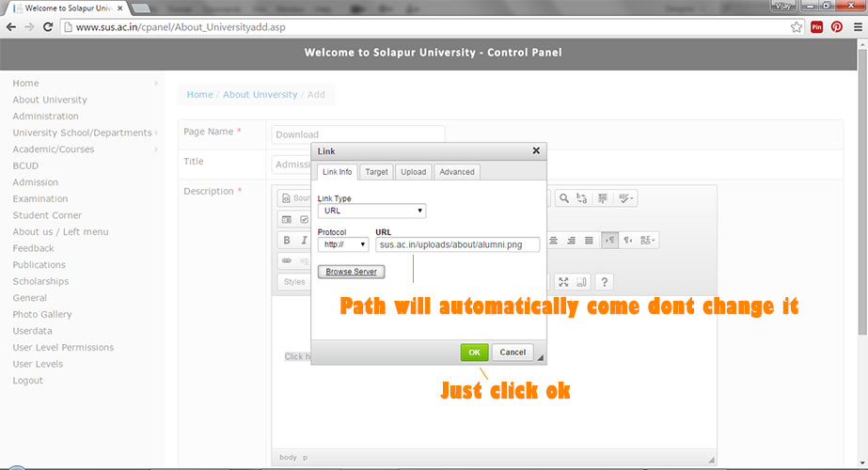Click the Home breadcrumb link
Image resolution: width=868 pixels, height=470 pixels.
(200, 95)
